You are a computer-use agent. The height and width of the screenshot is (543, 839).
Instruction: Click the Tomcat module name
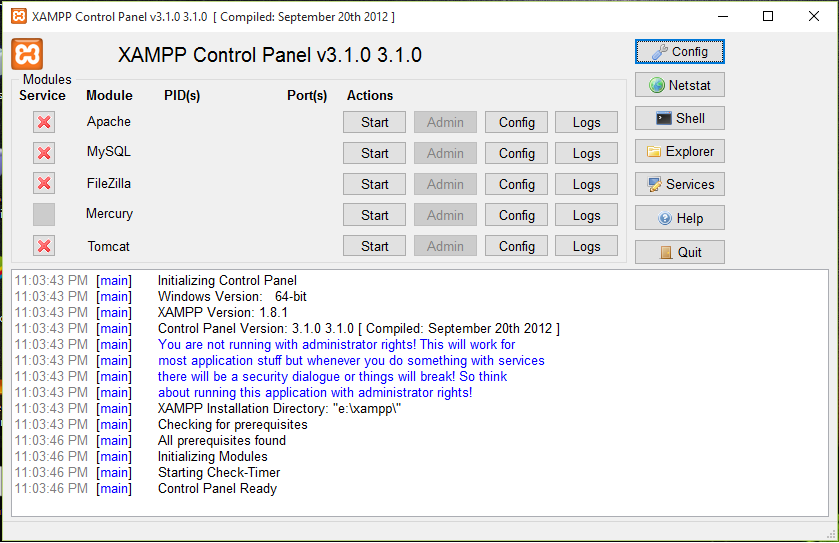(x=109, y=246)
